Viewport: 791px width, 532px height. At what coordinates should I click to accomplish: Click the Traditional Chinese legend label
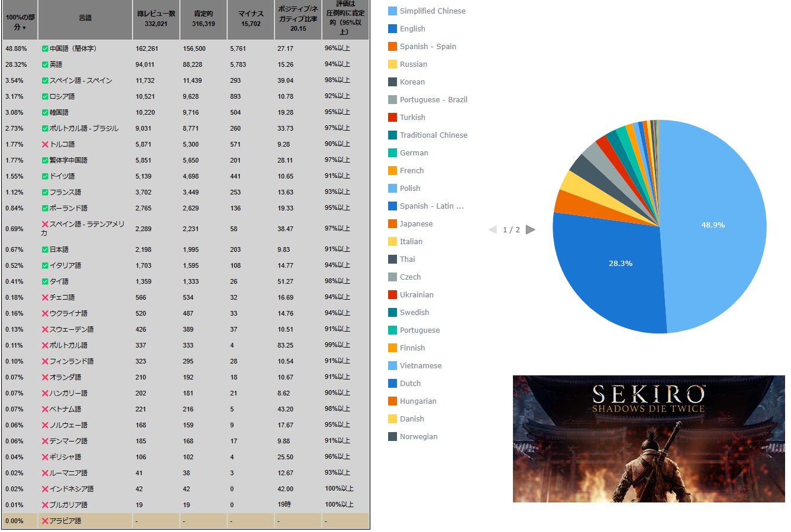[433, 135]
